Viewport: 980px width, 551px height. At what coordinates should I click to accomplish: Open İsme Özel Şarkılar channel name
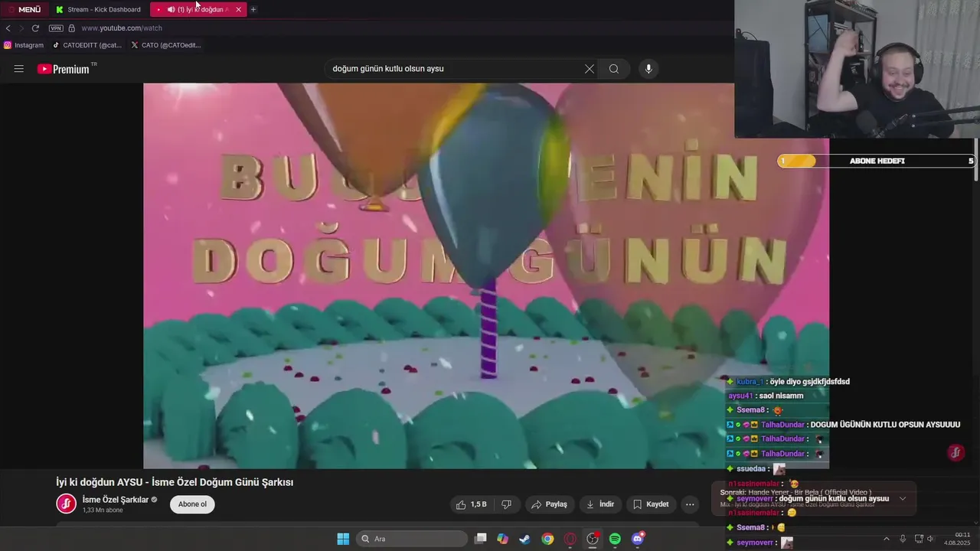click(116, 500)
